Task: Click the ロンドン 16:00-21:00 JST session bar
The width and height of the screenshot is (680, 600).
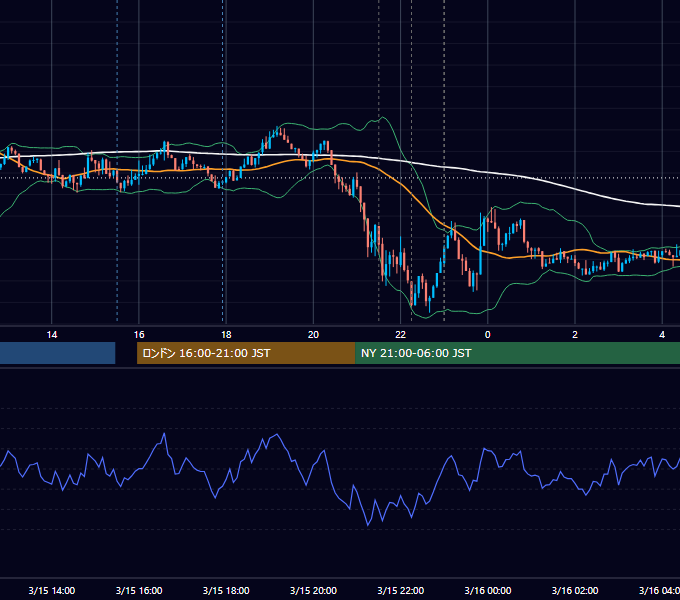Action: pyautogui.click(x=246, y=353)
